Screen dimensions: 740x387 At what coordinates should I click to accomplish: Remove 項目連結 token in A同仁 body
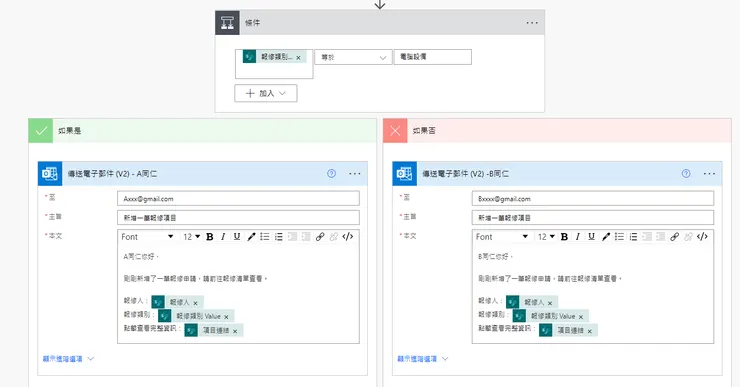click(x=235, y=331)
